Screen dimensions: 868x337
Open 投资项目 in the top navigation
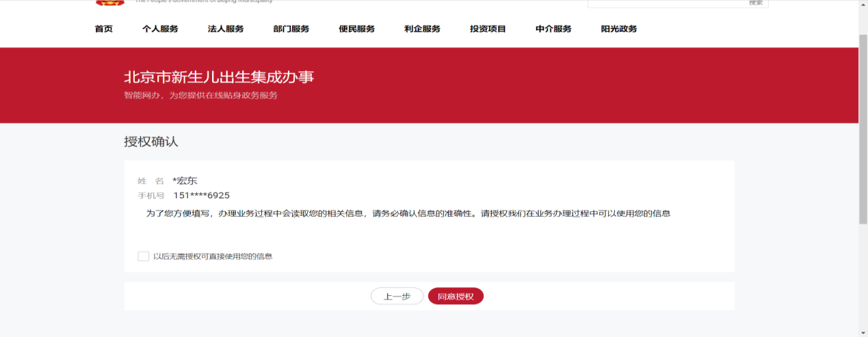click(488, 29)
